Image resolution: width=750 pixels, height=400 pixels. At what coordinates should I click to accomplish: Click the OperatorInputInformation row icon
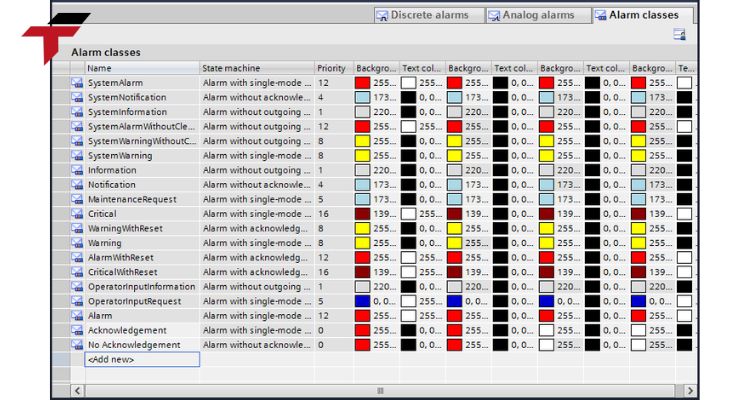click(77, 287)
